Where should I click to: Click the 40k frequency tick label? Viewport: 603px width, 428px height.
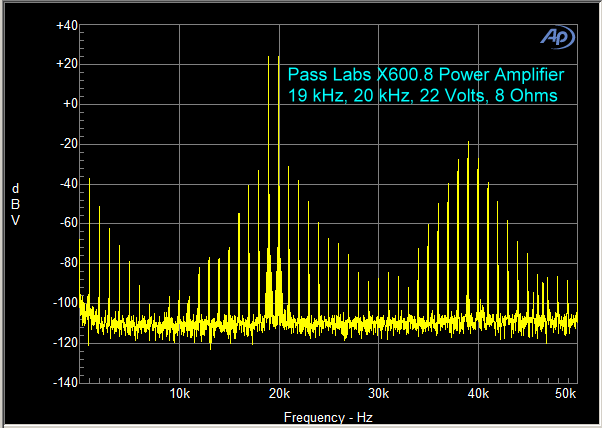[477, 393]
